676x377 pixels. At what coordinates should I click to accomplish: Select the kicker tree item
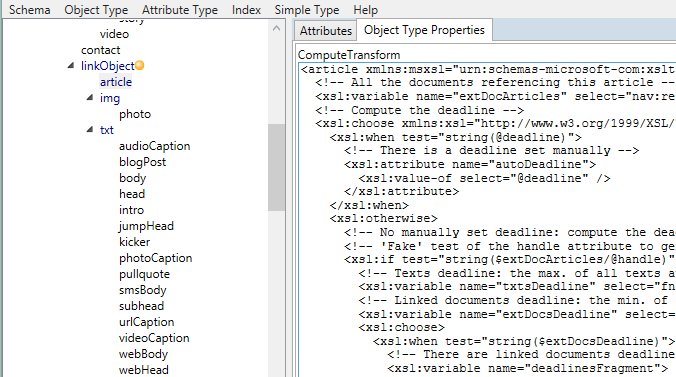pyautogui.click(x=135, y=242)
